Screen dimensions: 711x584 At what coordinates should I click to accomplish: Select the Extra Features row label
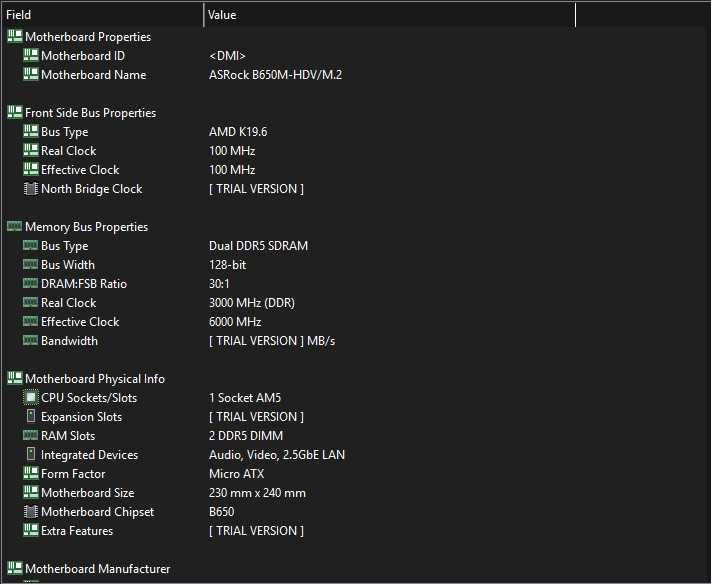point(77,531)
